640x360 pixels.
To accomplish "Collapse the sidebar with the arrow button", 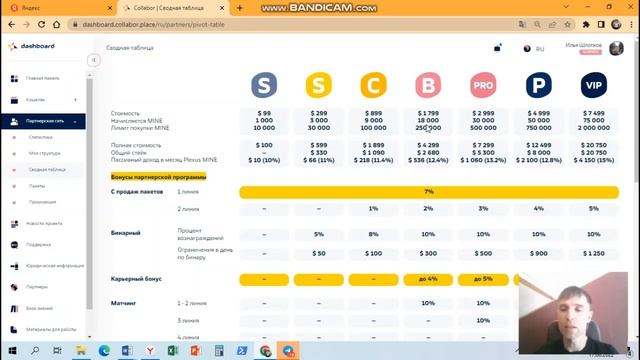I will point(93,60).
